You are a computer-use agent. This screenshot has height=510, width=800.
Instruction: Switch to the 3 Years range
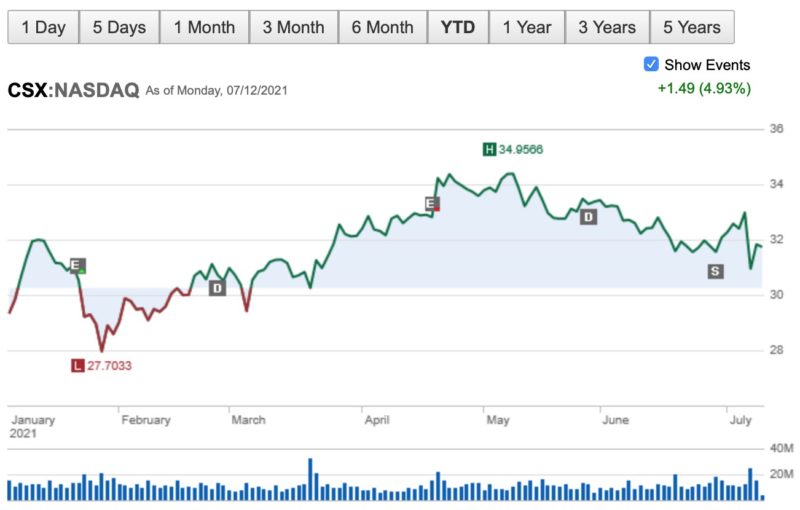607,27
